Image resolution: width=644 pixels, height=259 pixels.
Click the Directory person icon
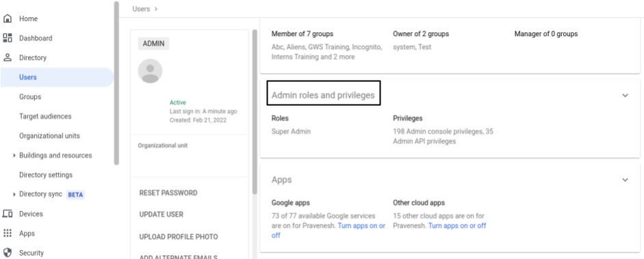8,57
